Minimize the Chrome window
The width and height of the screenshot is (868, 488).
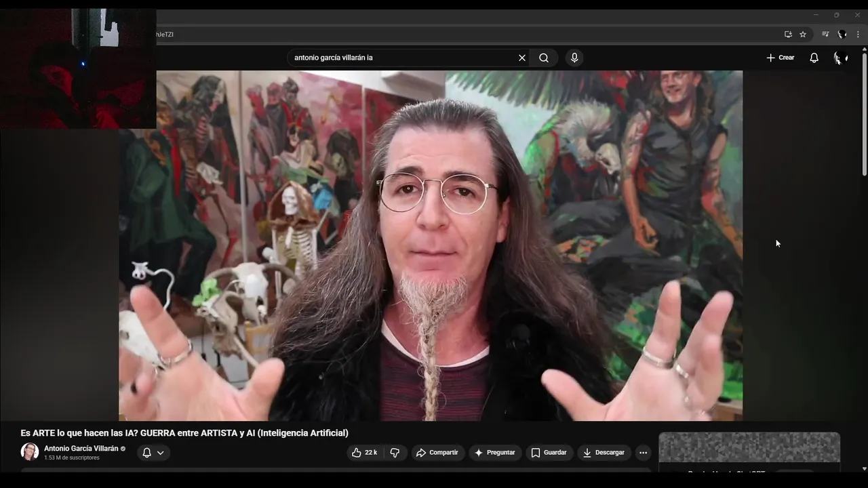pyautogui.click(x=816, y=15)
